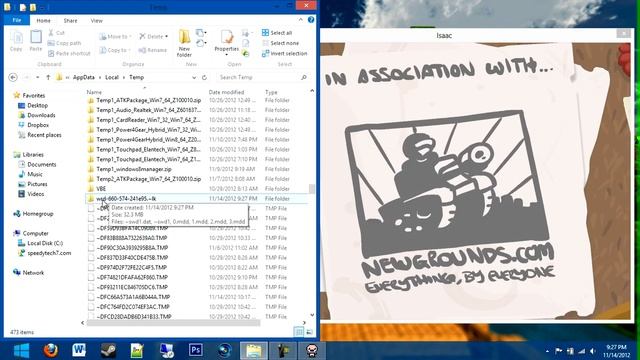Open Steam from the taskbar
This screenshot has height=360, width=640.
click(x=109, y=351)
